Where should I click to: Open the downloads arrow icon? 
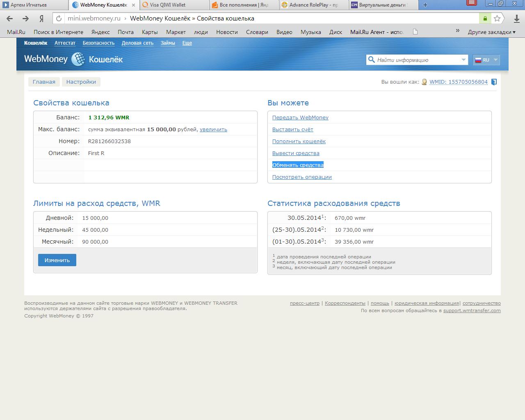[517, 18]
